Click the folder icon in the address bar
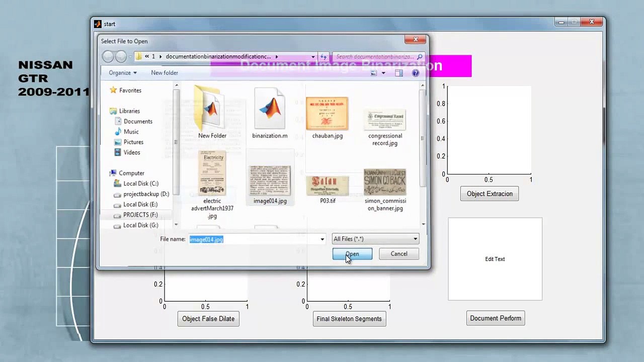Screen dimensions: 644x362 138,57
